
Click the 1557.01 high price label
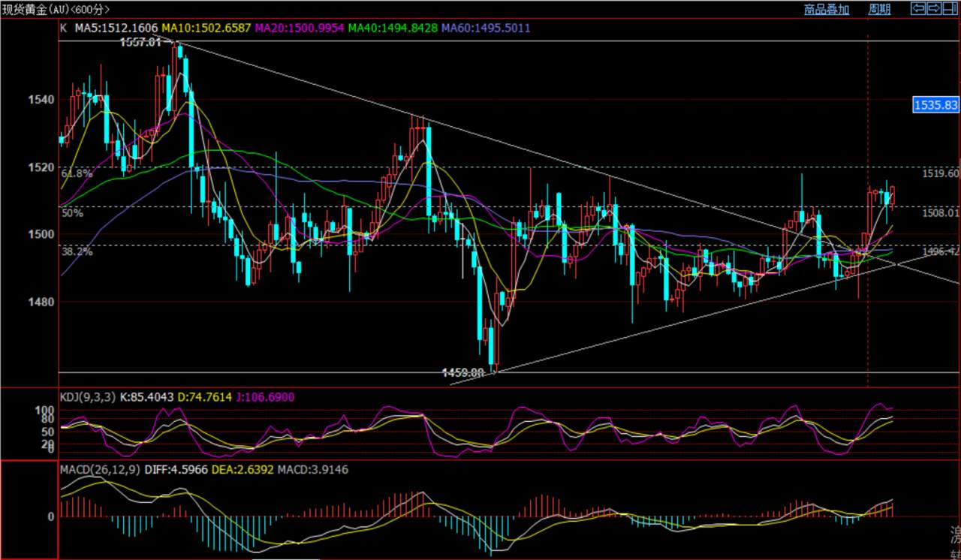(141, 43)
